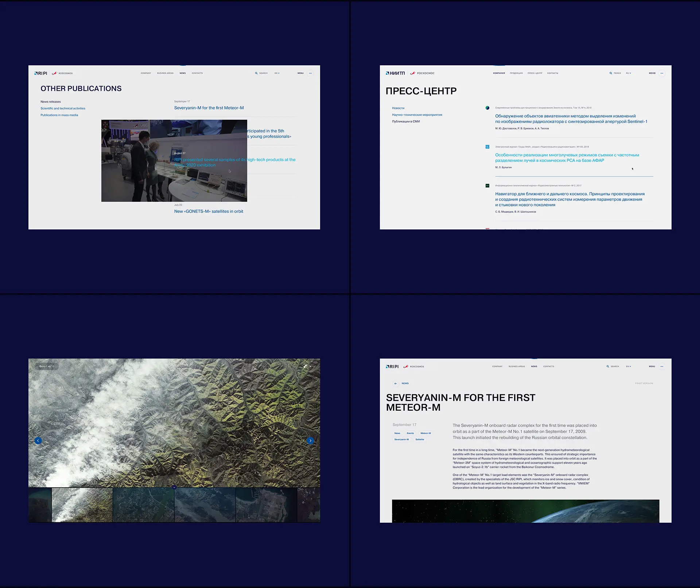Open the Особенности реализации многолучевых режимов publication
The height and width of the screenshot is (588, 700).
(x=567, y=158)
